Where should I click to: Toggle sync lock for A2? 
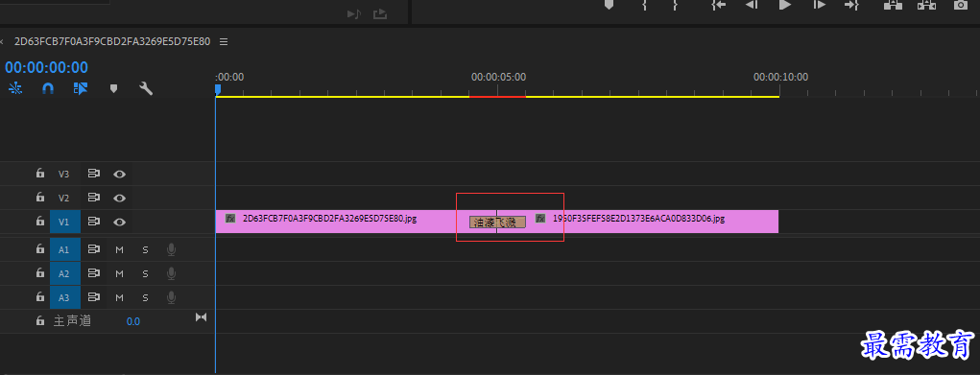94,273
